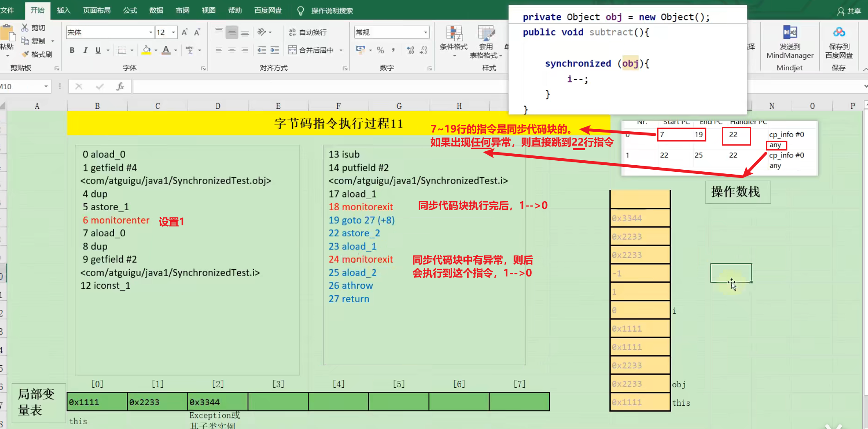Open Merge and Center dropdown arrow
Screen dimensions: 868x429
tap(341, 50)
